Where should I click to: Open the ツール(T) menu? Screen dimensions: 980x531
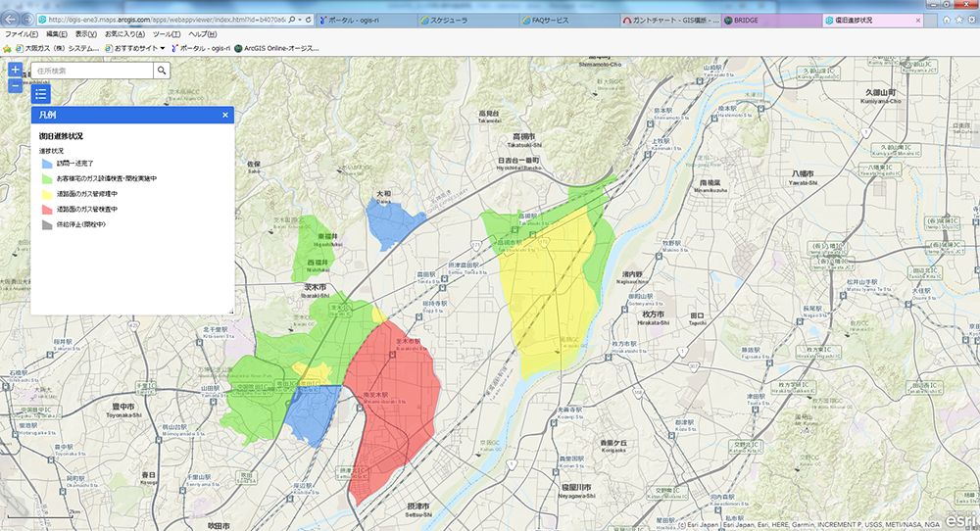point(165,34)
